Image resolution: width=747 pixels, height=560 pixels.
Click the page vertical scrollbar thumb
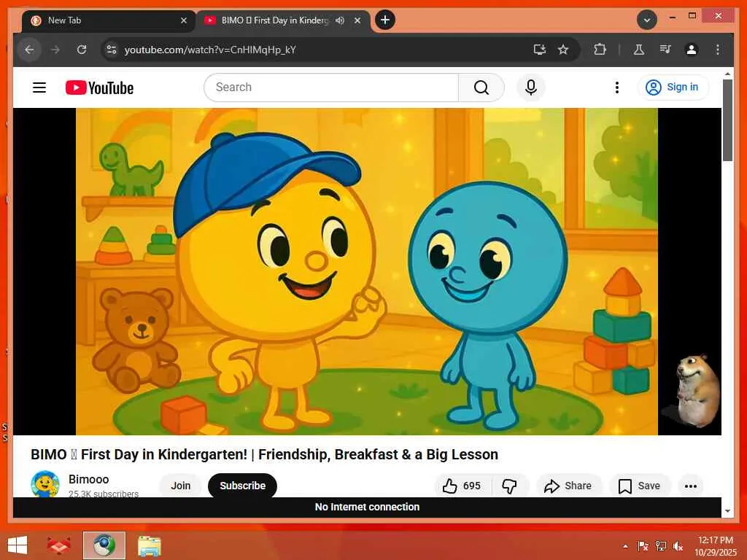[x=727, y=120]
